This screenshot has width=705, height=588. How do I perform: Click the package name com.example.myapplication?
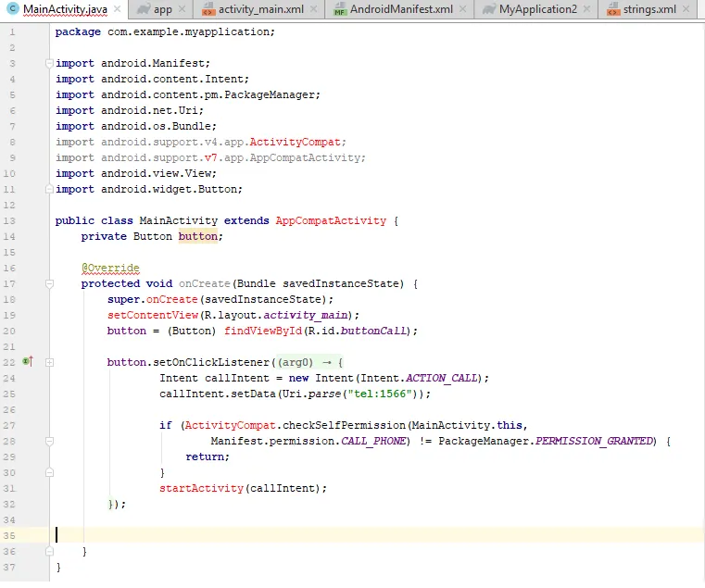point(189,31)
